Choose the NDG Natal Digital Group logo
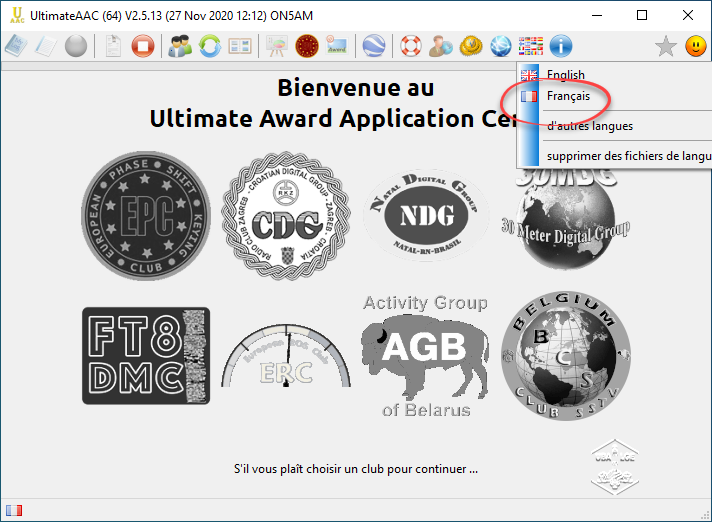Screen dimensions: 712x522 click(x=426, y=215)
